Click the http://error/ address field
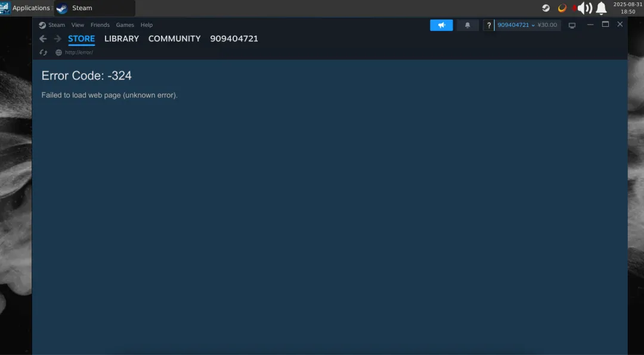 pos(79,53)
